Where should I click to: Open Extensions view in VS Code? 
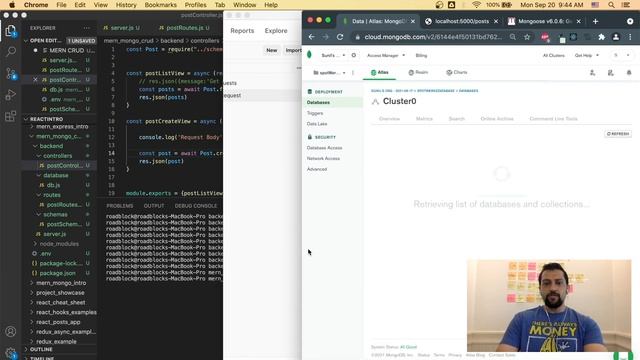(11, 116)
